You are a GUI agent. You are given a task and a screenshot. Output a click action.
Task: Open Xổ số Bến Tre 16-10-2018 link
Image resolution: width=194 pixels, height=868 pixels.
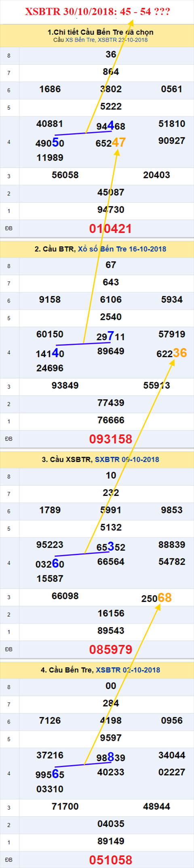click(x=122, y=249)
